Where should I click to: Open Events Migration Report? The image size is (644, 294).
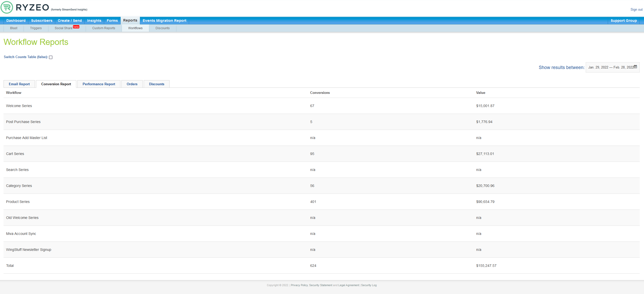[x=164, y=21]
